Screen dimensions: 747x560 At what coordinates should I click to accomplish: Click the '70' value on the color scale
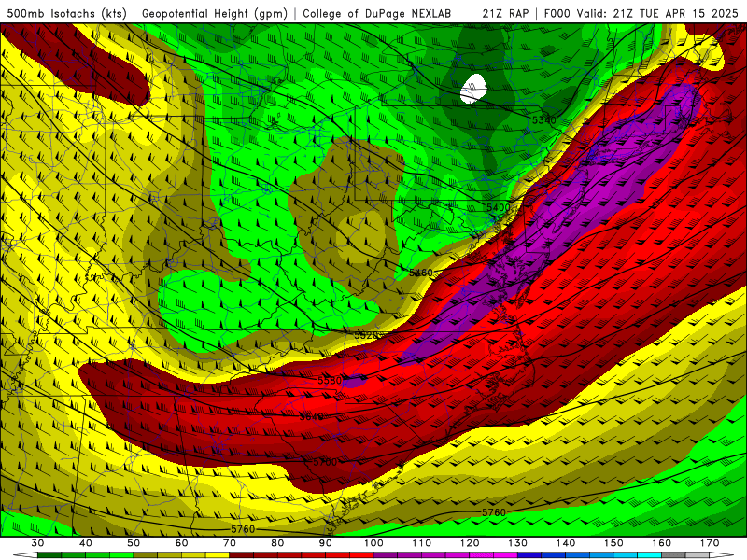point(230,543)
